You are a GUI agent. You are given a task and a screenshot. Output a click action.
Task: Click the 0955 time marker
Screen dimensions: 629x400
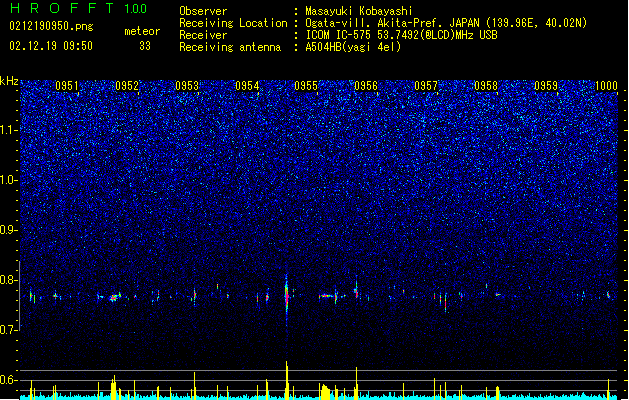(x=306, y=86)
